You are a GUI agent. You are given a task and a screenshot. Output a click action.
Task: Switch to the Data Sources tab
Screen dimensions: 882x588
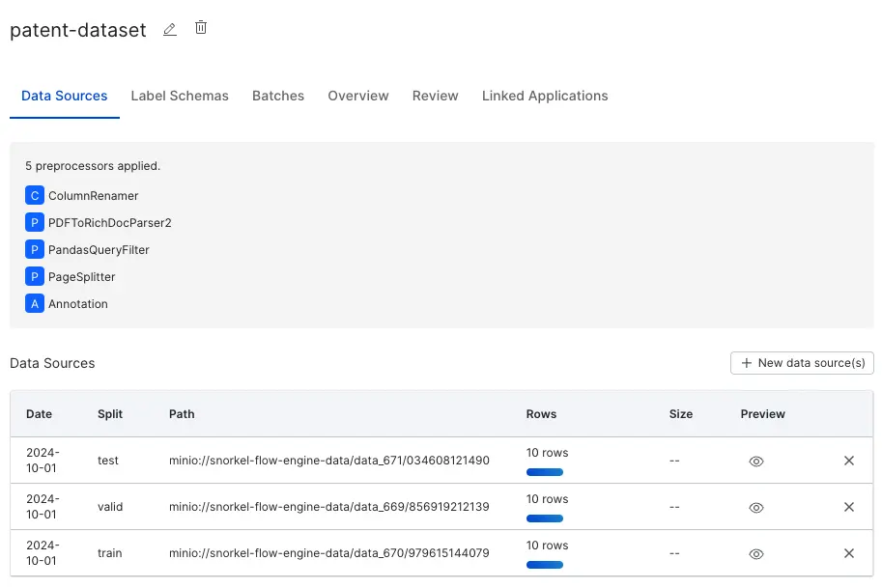[64, 97]
